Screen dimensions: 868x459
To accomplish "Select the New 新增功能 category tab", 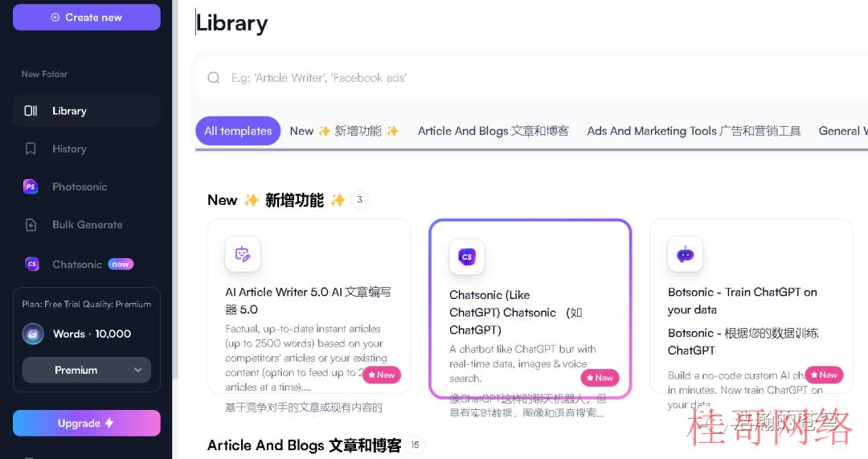I will point(344,131).
